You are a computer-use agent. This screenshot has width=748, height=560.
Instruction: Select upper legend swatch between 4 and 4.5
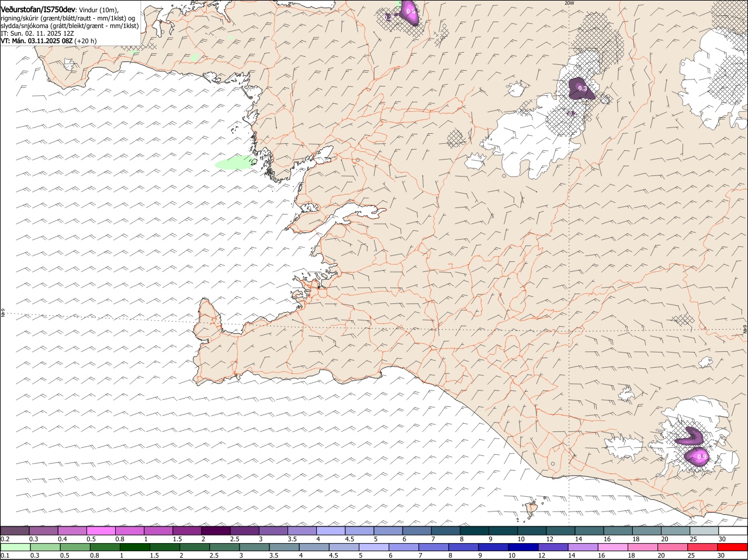coord(331,530)
